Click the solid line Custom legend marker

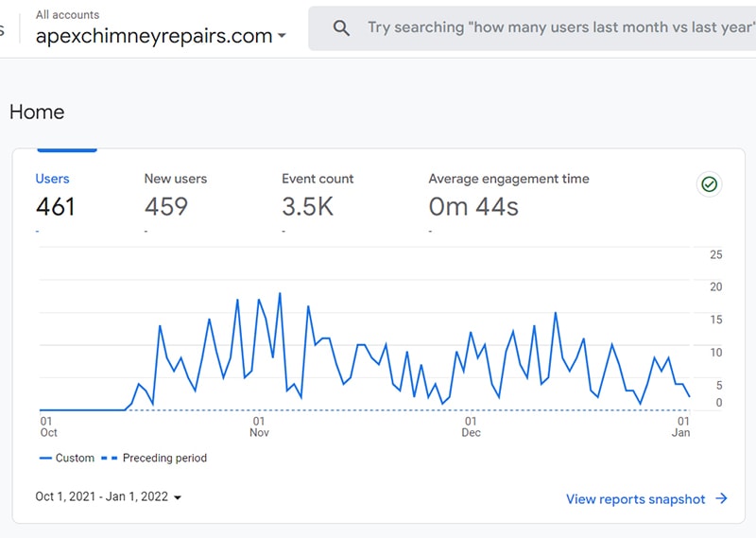coord(45,459)
